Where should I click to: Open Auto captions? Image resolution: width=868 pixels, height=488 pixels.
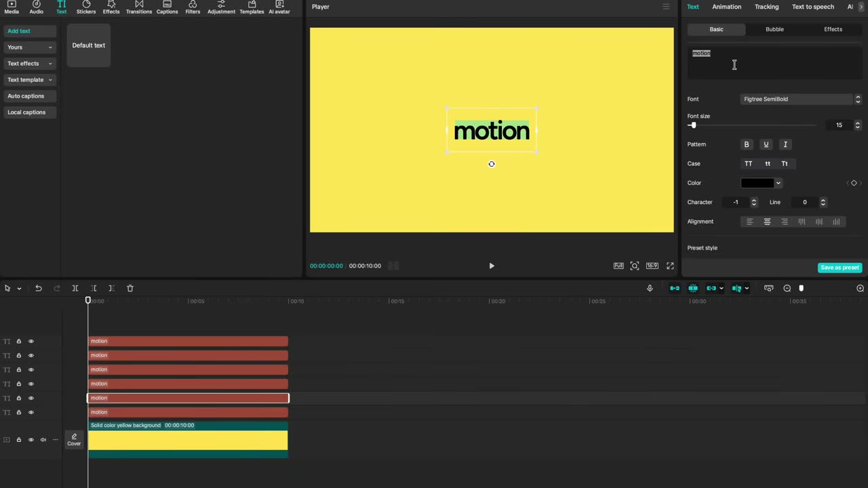click(30, 96)
